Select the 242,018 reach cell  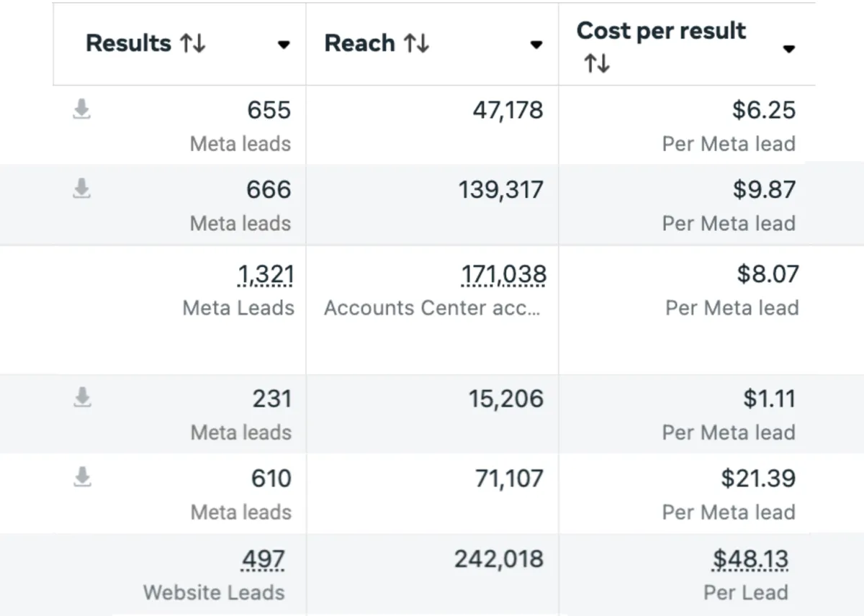pyautogui.click(x=498, y=559)
